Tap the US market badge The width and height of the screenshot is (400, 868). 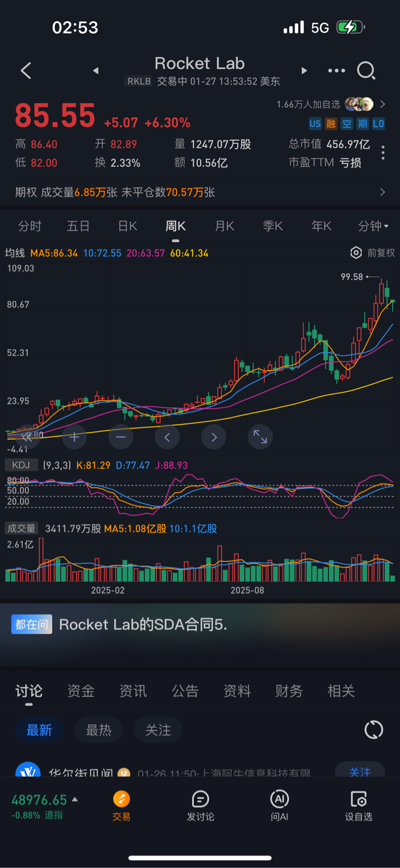click(315, 124)
